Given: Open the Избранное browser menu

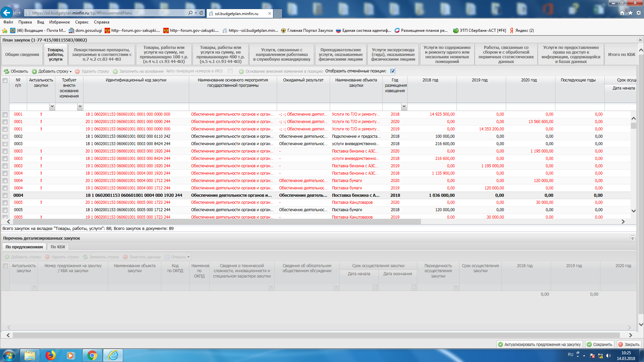Looking at the screenshot, I should point(59,22).
